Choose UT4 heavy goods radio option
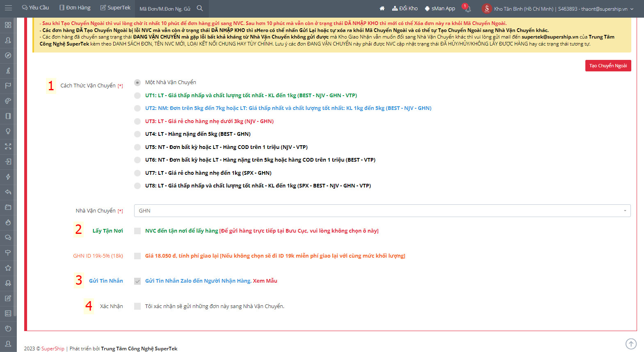Screen dimensions: 644x352 point(137,134)
